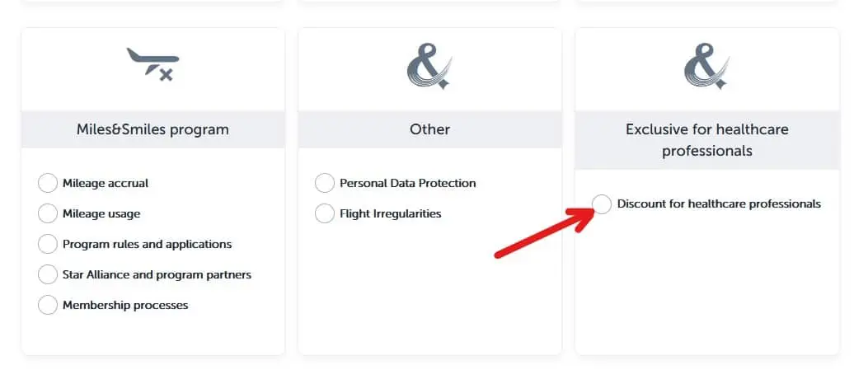Select the Mileage usage radio button
Screen dimensions: 868x379
point(48,213)
